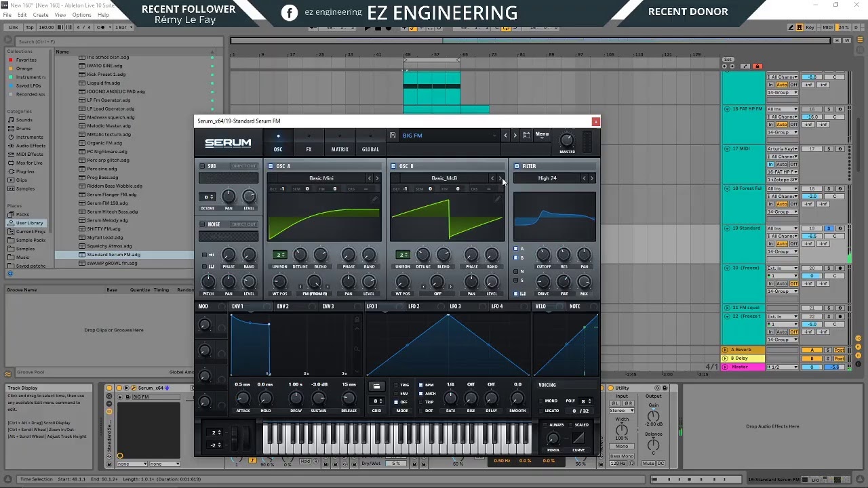
Task: Open the OSC B warp mode selector OFF
Action: pos(437,293)
